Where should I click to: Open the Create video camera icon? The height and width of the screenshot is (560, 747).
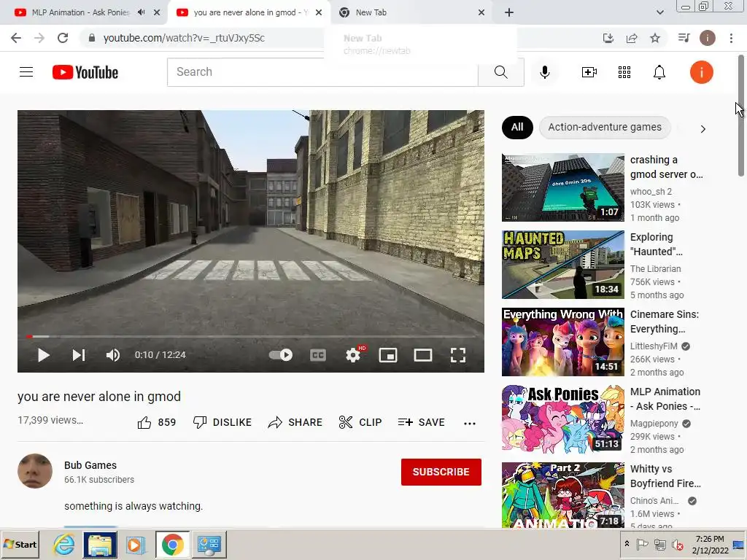589,72
